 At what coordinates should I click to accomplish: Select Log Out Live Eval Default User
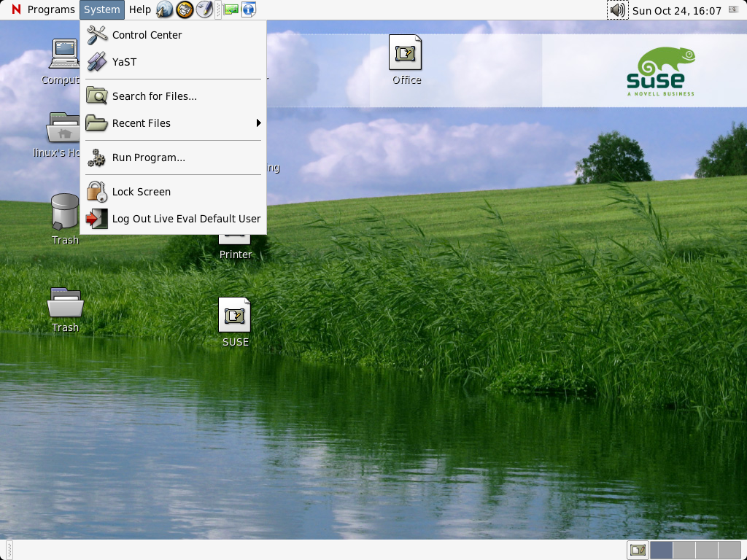pyautogui.click(x=174, y=219)
